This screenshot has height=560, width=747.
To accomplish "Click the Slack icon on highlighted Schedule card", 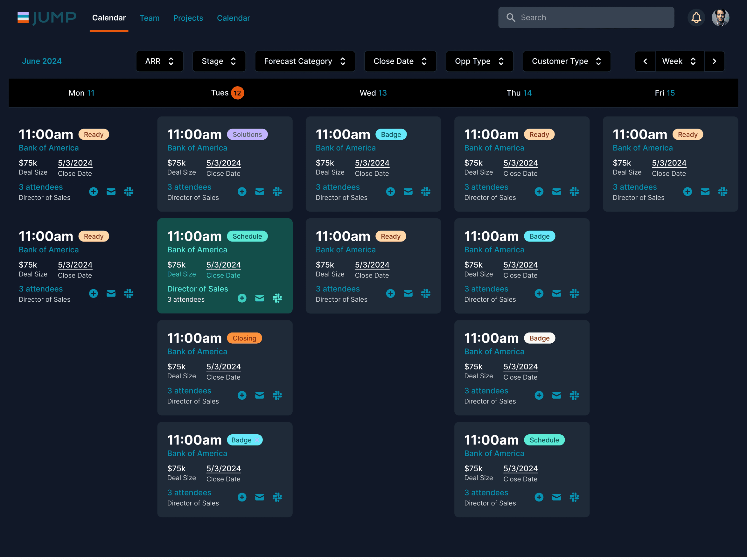I will click(277, 298).
